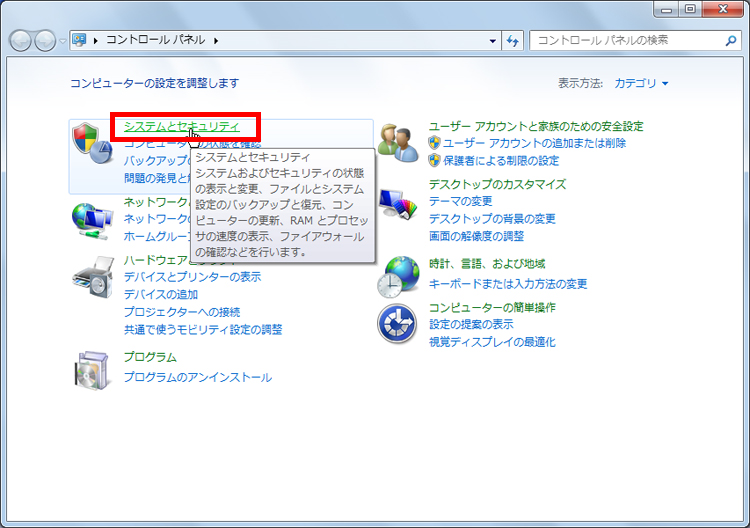The height and width of the screenshot is (528, 750).
Task: Click プログラムのアンインストール link
Action: pos(198,377)
